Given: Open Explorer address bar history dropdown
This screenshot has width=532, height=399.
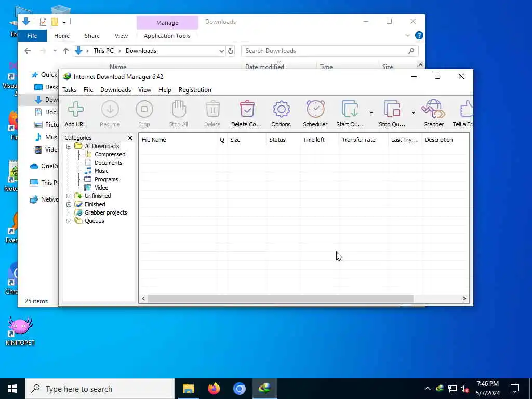Looking at the screenshot, I should [221, 51].
